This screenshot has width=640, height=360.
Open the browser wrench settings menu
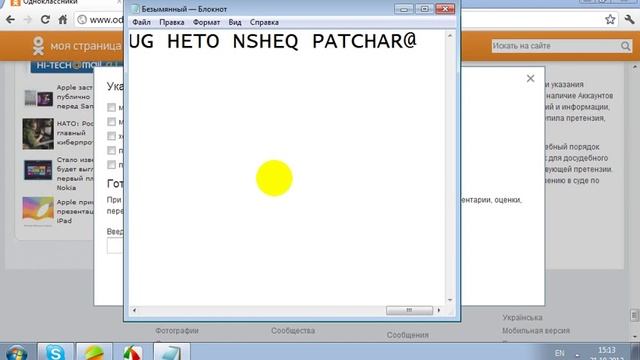(x=629, y=19)
